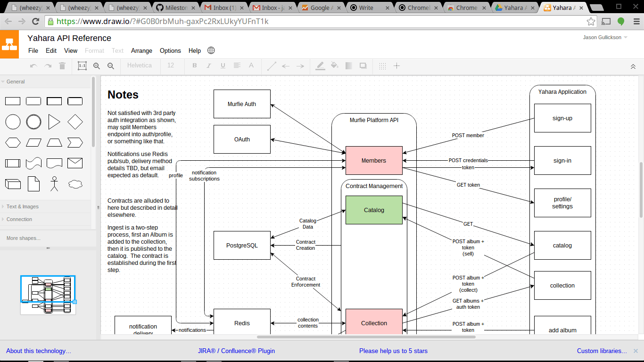The width and height of the screenshot is (644, 362).
Task: Collapse the toolbar with the double chevron
Action: coord(633,66)
